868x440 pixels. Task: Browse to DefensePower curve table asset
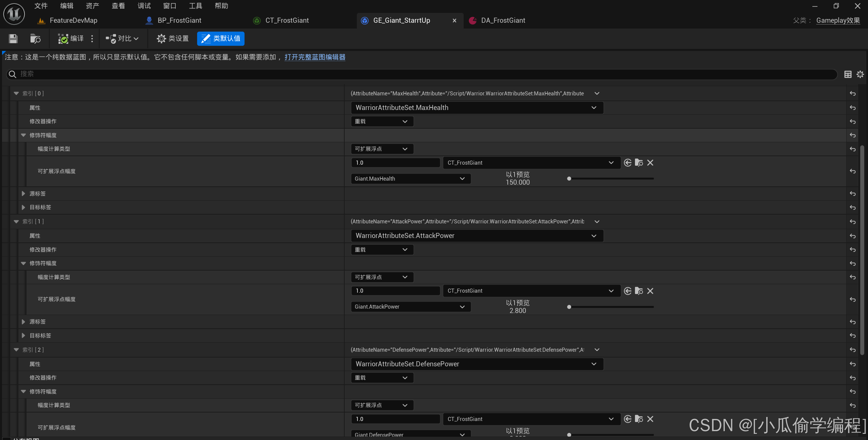pyautogui.click(x=639, y=419)
